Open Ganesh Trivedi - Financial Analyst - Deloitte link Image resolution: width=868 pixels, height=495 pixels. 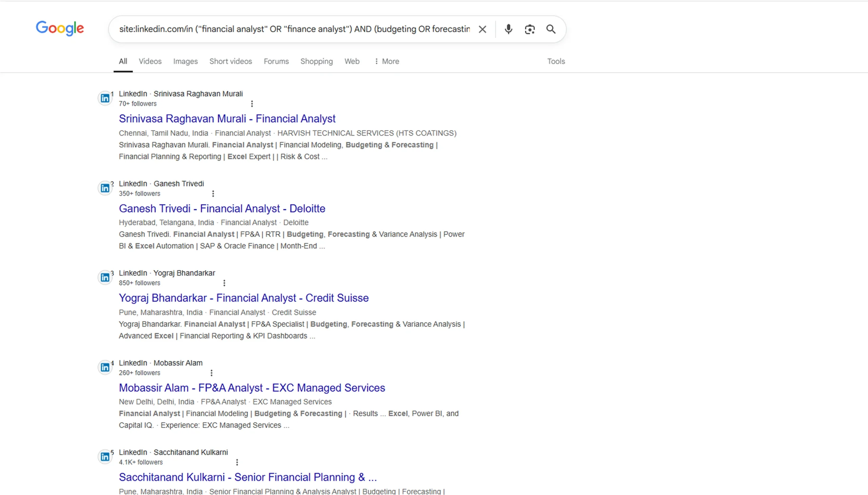pyautogui.click(x=222, y=208)
